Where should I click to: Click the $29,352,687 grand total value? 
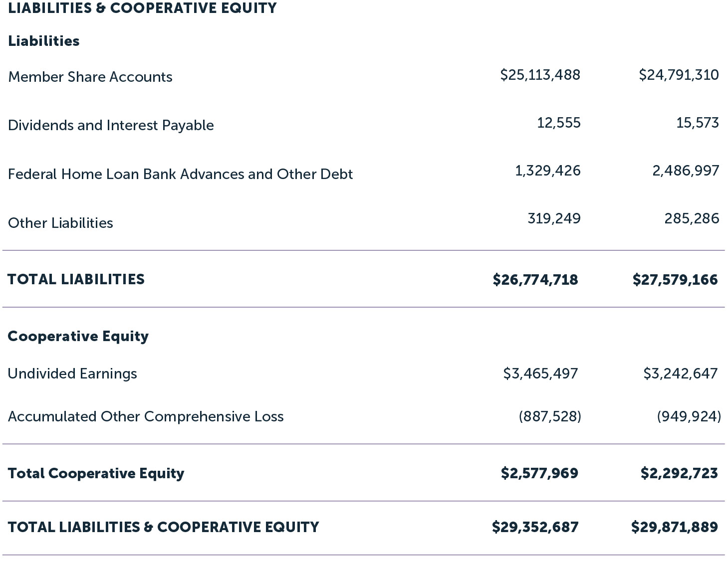click(x=535, y=527)
